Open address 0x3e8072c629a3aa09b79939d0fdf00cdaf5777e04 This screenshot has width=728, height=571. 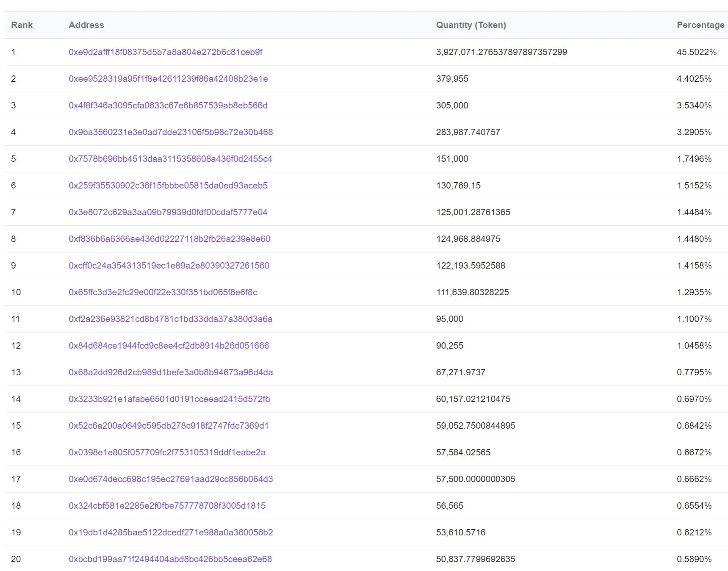point(168,212)
